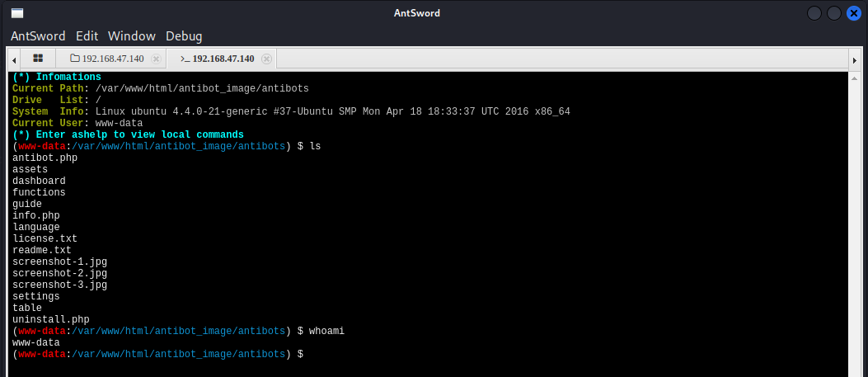Click the language entry in listing
The width and height of the screenshot is (868, 377).
coord(36,227)
